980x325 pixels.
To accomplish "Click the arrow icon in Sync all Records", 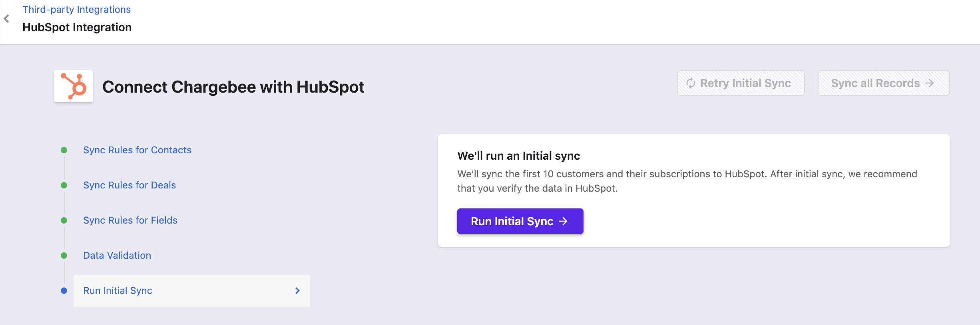I will (x=930, y=83).
